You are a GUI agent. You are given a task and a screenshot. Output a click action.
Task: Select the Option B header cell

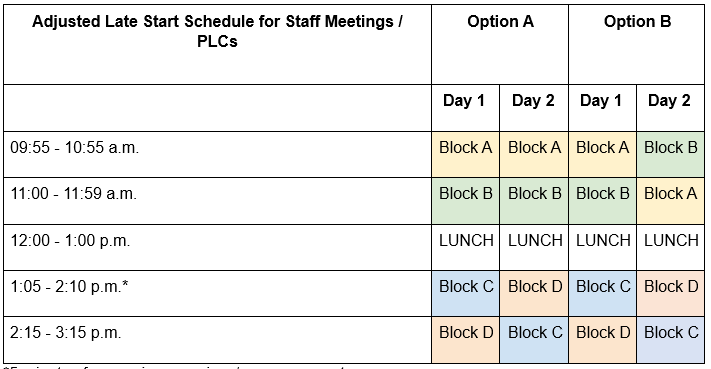pyautogui.click(x=637, y=44)
